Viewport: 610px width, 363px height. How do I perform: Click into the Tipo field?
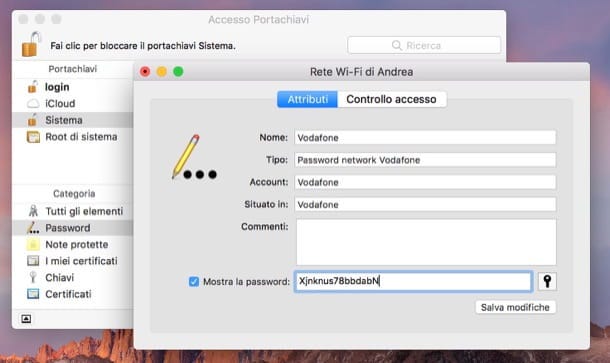click(425, 160)
